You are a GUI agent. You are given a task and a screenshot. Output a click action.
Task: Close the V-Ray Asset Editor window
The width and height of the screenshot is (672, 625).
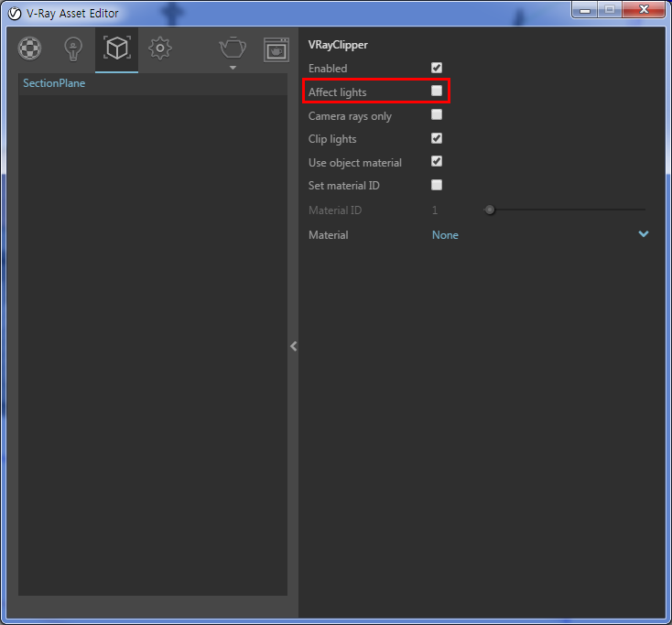(644, 9)
